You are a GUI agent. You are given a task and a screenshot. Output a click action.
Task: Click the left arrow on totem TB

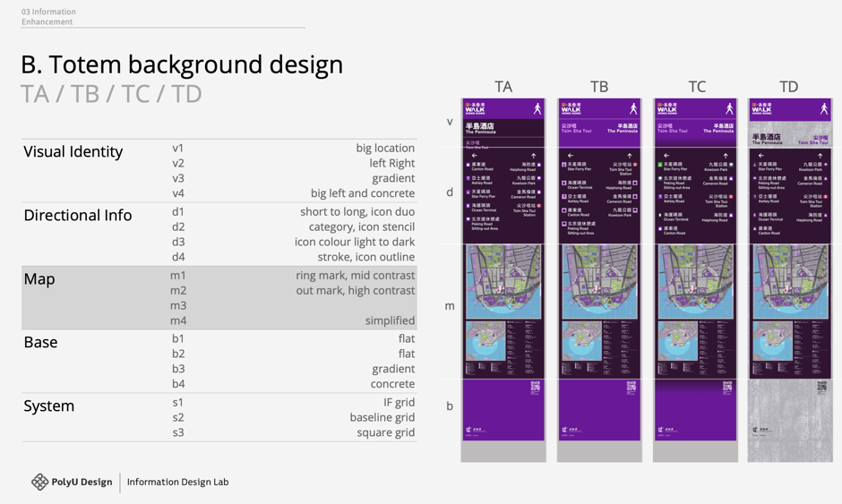tap(571, 156)
